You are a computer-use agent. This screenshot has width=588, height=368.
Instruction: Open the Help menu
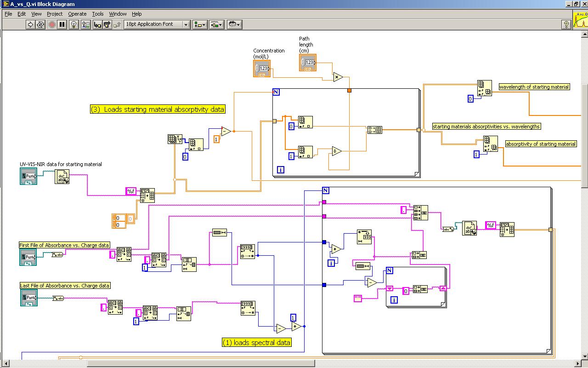[x=137, y=14]
